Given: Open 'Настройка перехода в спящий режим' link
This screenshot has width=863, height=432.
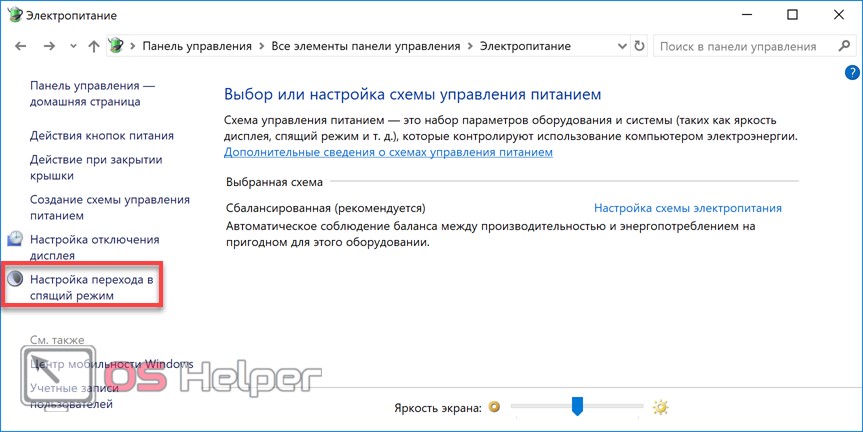Looking at the screenshot, I should 91,287.
